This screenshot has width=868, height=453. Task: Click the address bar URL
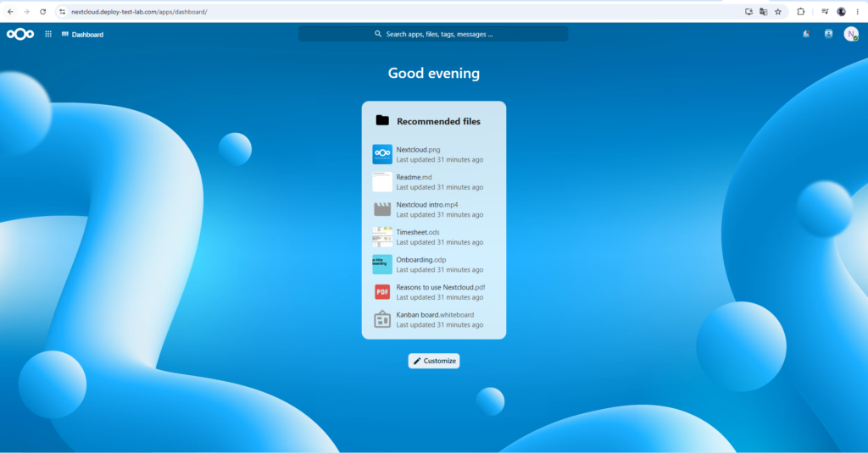(139, 12)
